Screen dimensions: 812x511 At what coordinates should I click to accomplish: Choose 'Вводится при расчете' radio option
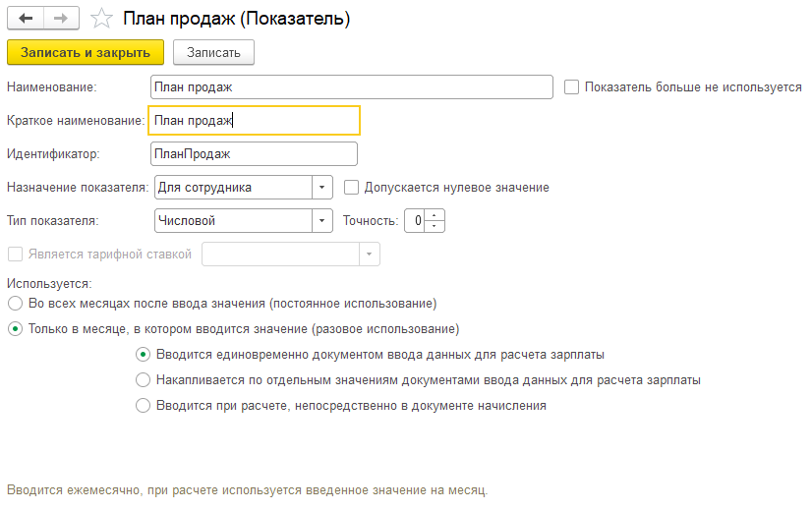144,405
